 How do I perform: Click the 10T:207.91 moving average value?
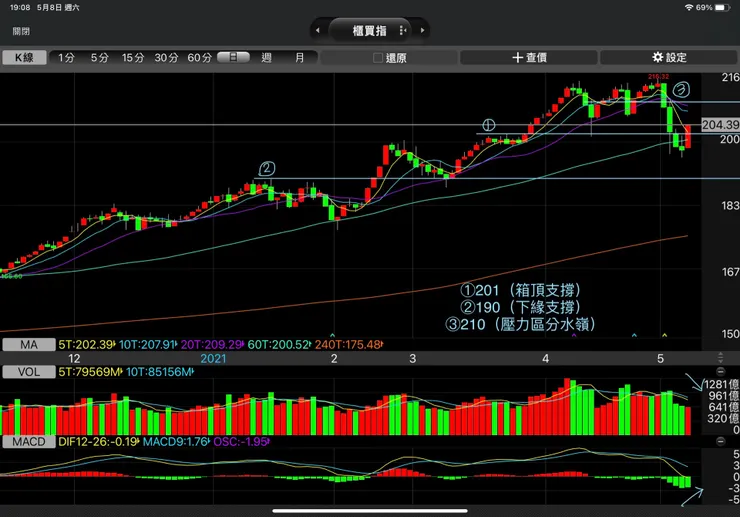[148, 345]
